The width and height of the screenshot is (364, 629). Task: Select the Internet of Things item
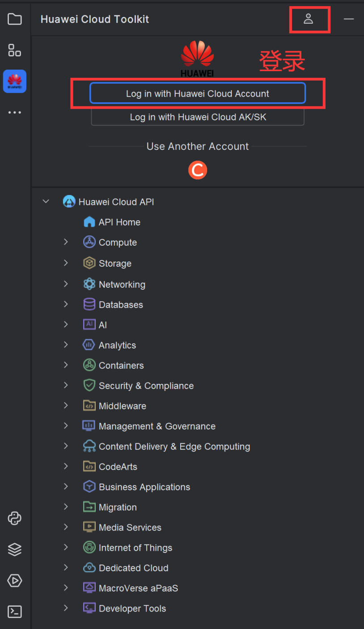(x=135, y=548)
